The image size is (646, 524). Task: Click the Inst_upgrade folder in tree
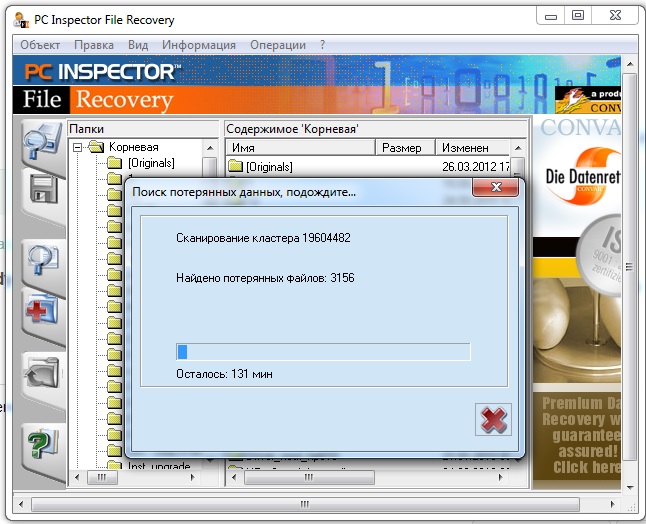click(159, 466)
